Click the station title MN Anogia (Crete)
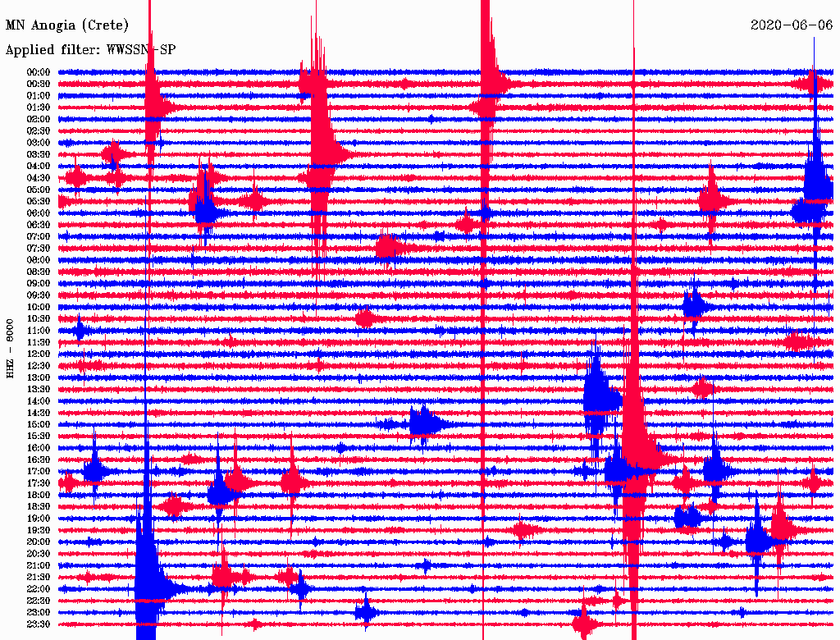Screen dimensions: 840x640 click(67, 25)
